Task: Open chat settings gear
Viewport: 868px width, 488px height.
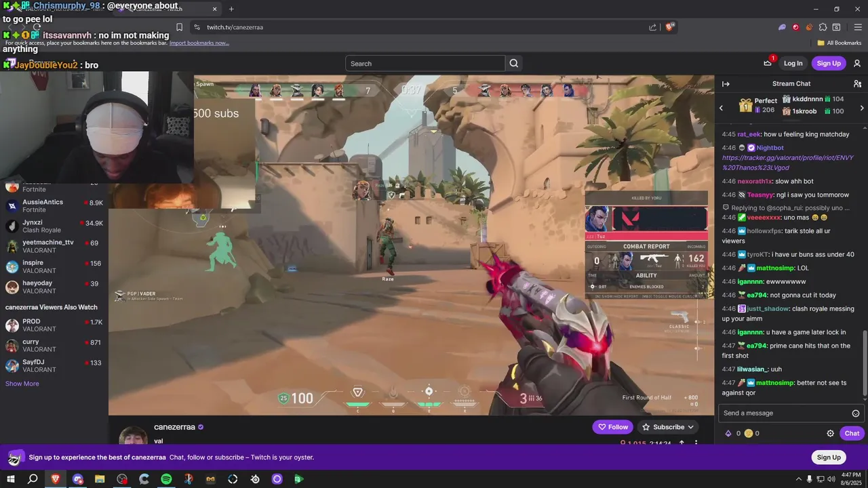Action: [x=830, y=433]
